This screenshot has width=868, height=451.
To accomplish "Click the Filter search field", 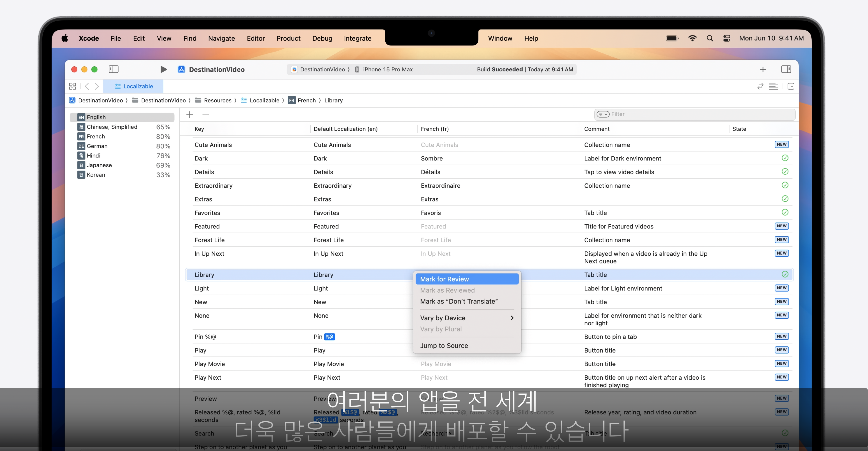I will click(694, 114).
